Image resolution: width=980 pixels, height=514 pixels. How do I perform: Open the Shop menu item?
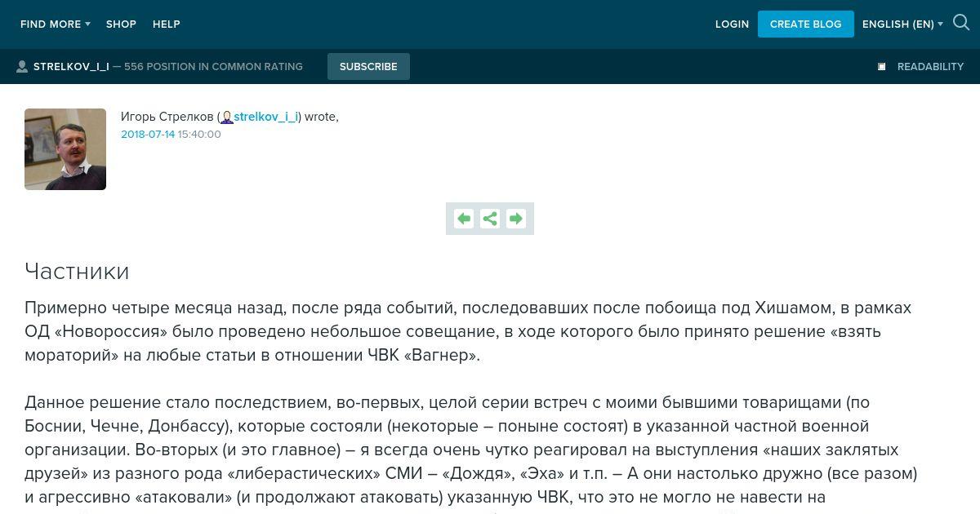coord(121,24)
